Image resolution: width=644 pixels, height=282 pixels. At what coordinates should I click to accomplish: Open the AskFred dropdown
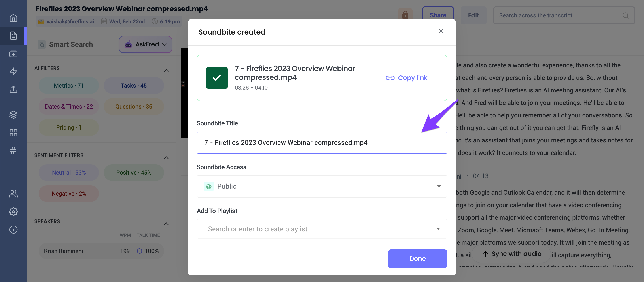pos(145,44)
